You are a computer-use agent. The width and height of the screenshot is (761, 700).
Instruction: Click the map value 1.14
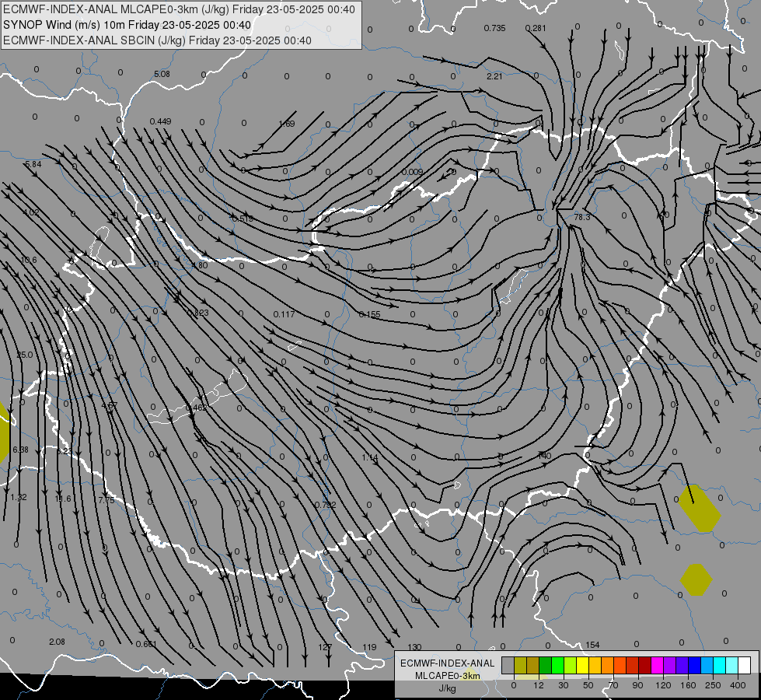(x=370, y=457)
